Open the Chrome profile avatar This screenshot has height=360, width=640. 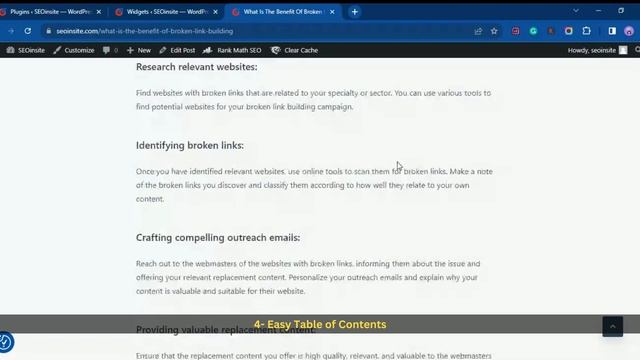629,31
